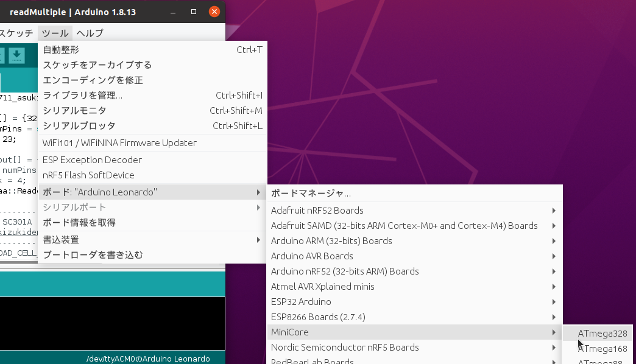Open ボードマネージャ...

click(414, 194)
